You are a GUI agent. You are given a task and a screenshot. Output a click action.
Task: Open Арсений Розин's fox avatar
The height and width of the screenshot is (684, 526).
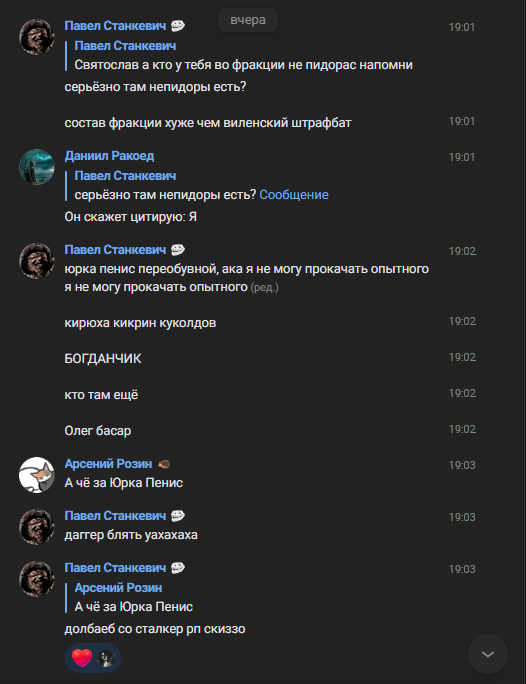(37, 475)
